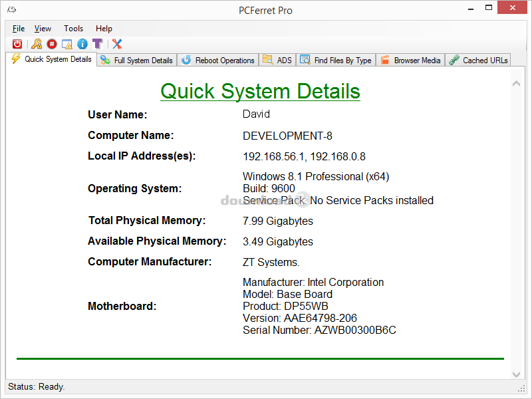Switch to the Full System Details tab
Viewport: 532px width, 399px height.
coord(137,61)
